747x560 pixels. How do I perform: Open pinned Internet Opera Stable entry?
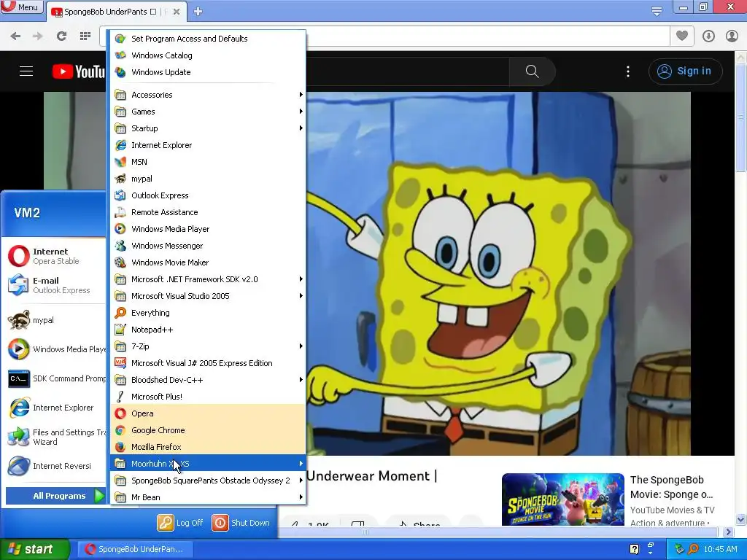point(55,256)
